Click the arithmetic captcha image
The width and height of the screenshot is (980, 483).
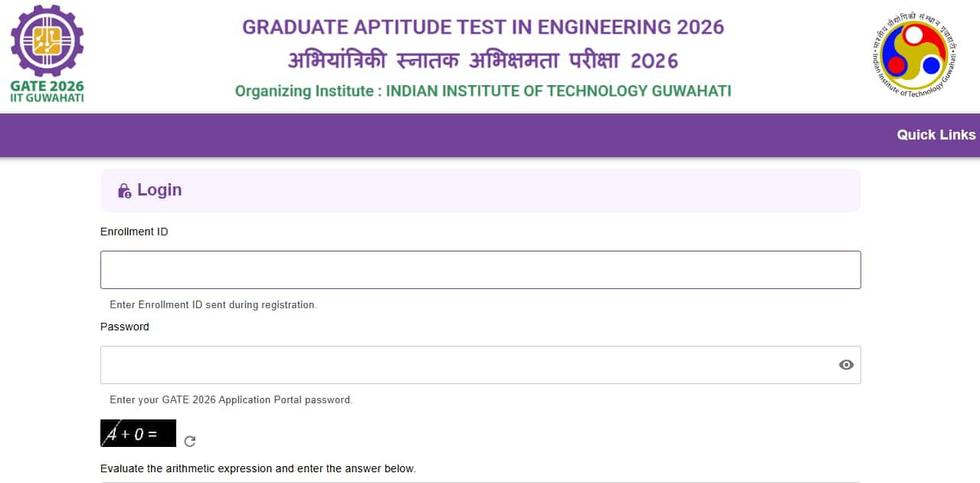[138, 433]
